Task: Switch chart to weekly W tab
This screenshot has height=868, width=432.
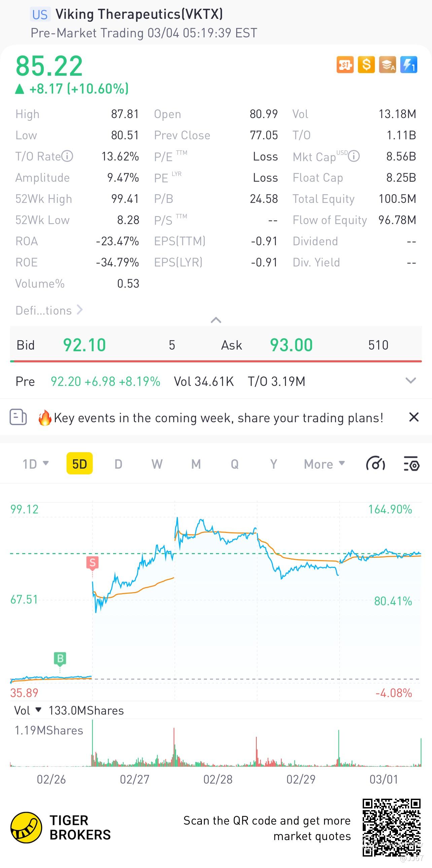Action: 157,464
